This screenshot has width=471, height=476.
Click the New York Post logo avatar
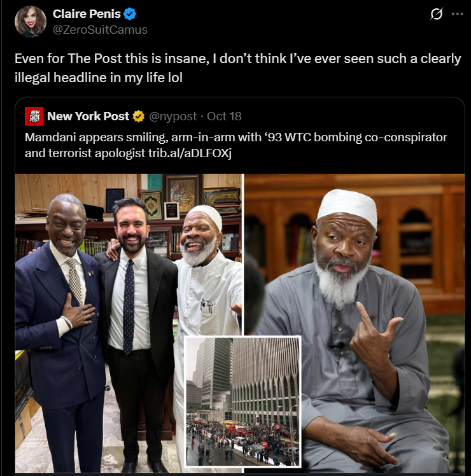click(34, 116)
